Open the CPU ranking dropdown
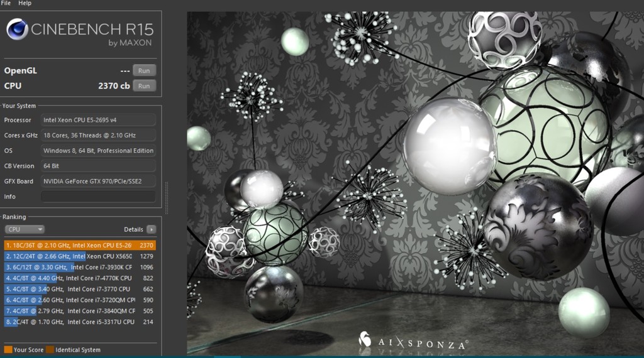This screenshot has width=644, height=358. point(25,229)
